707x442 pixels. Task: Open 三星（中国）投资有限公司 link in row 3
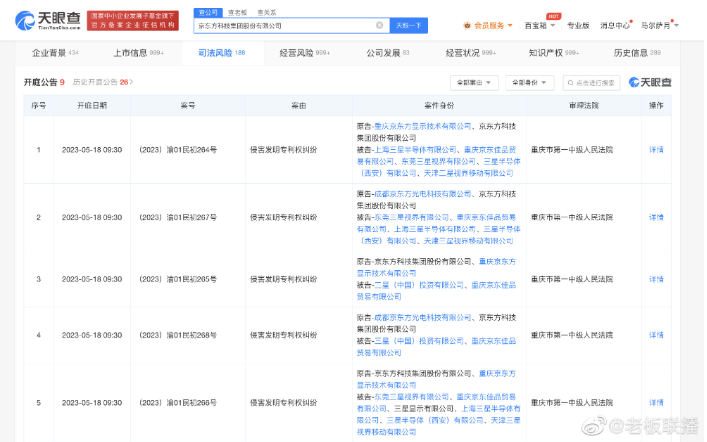(x=419, y=285)
